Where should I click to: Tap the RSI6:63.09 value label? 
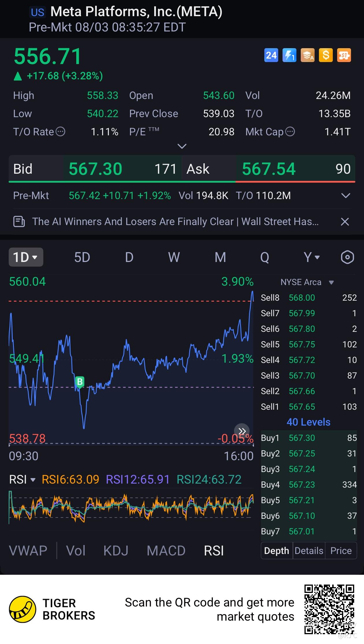pyautogui.click(x=70, y=480)
